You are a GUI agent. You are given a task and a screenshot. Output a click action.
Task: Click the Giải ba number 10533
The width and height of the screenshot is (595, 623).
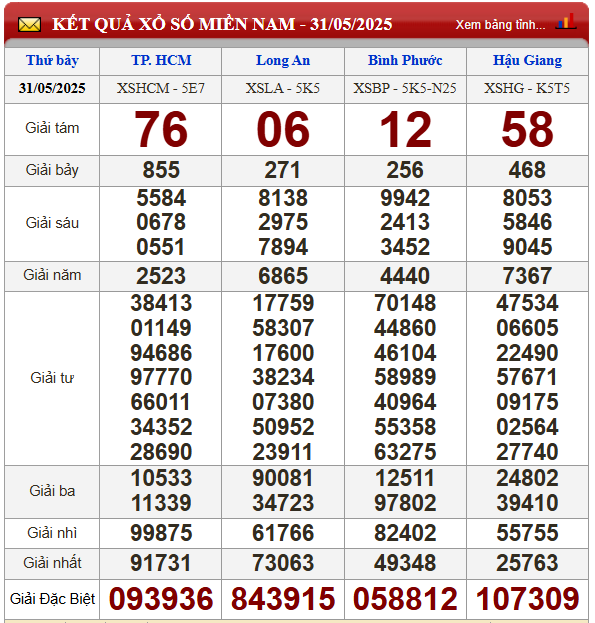click(x=161, y=478)
